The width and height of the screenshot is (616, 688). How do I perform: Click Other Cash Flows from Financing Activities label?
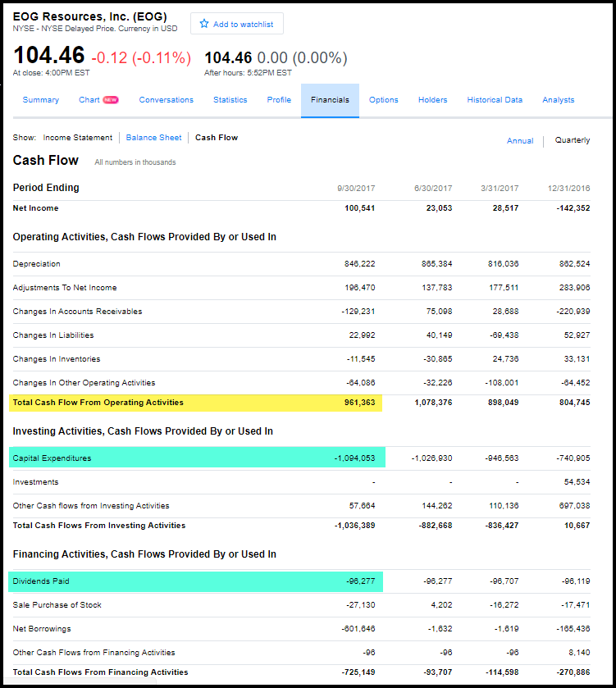point(94,653)
